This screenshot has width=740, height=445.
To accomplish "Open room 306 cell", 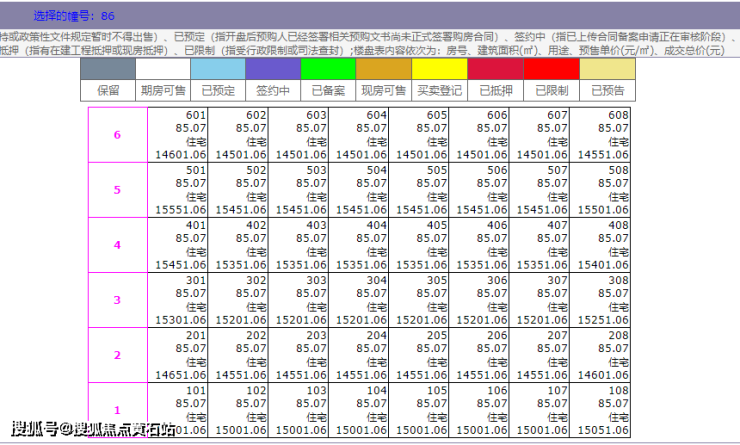I will tap(479, 300).
